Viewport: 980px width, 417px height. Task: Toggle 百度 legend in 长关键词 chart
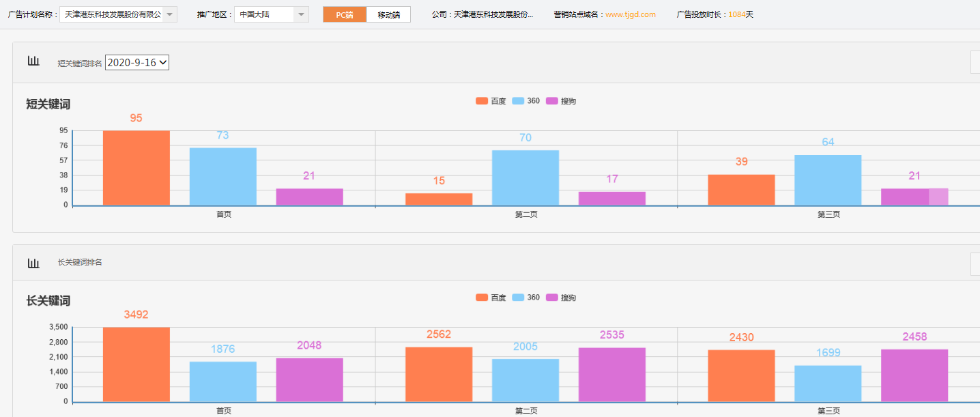[491, 298]
